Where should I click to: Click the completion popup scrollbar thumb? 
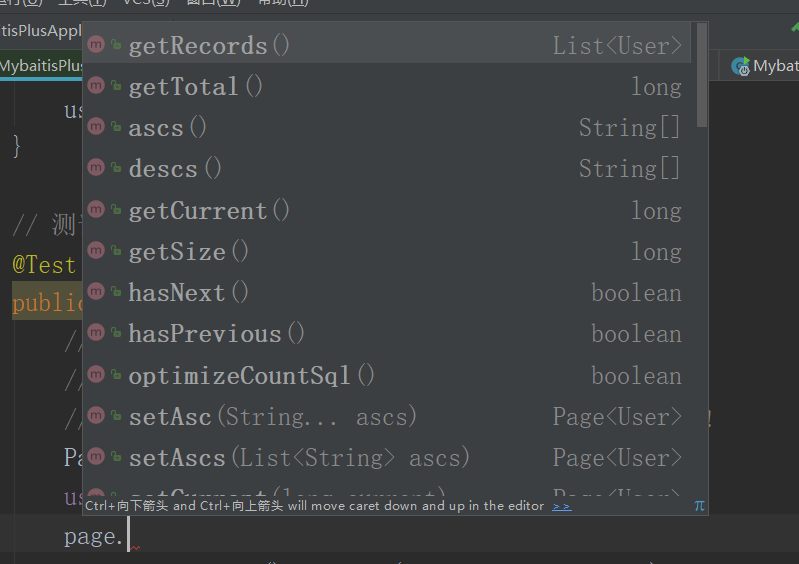tap(702, 75)
